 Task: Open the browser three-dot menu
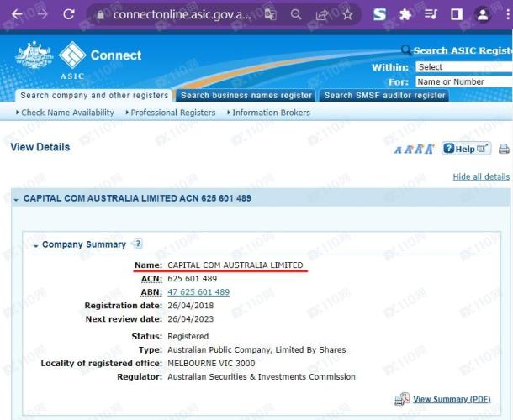pos(508,14)
